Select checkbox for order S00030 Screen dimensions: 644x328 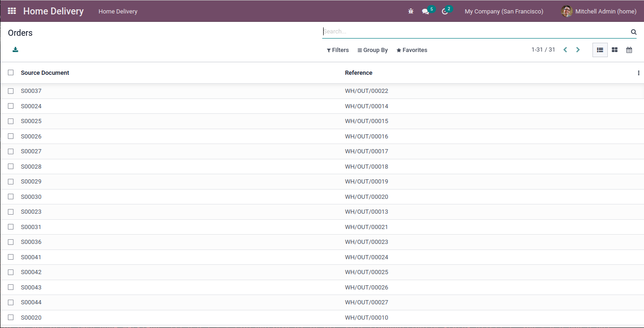pyautogui.click(x=11, y=197)
